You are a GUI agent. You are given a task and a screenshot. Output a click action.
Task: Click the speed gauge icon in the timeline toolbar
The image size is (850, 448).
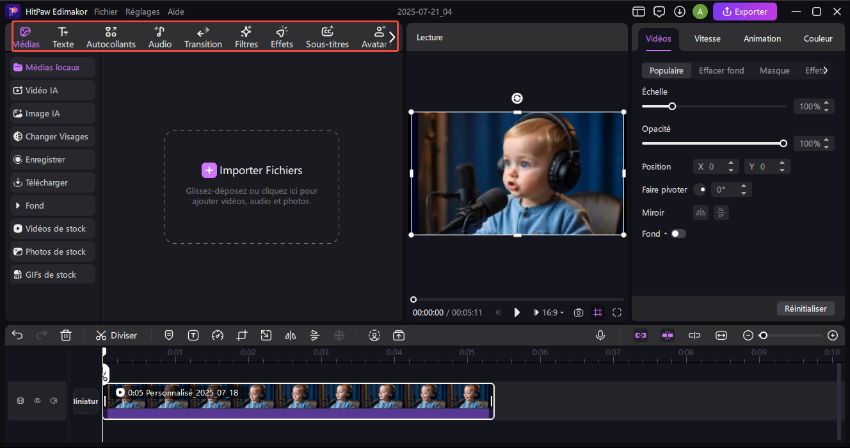point(217,335)
